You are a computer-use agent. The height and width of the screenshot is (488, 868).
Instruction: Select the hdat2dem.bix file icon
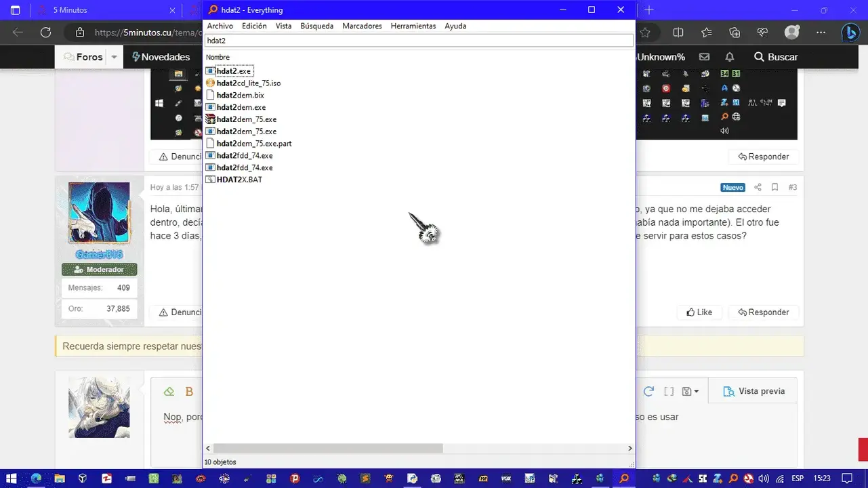pos(210,95)
